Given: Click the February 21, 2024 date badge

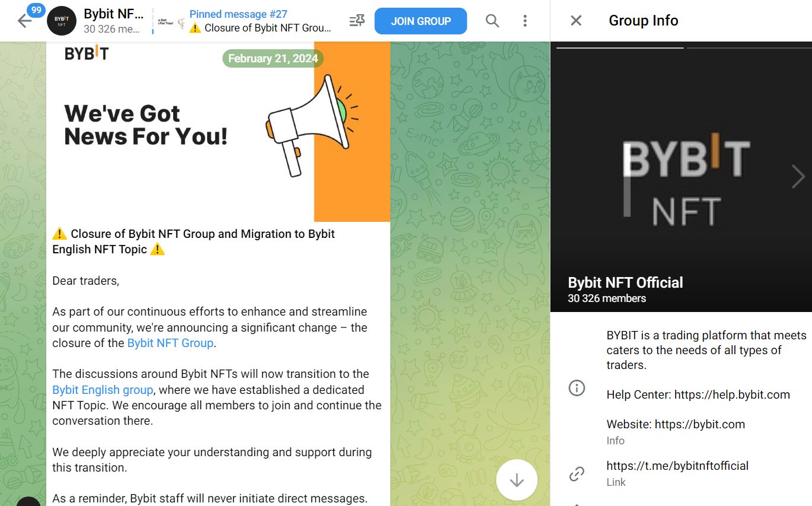Looking at the screenshot, I should pyautogui.click(x=273, y=58).
